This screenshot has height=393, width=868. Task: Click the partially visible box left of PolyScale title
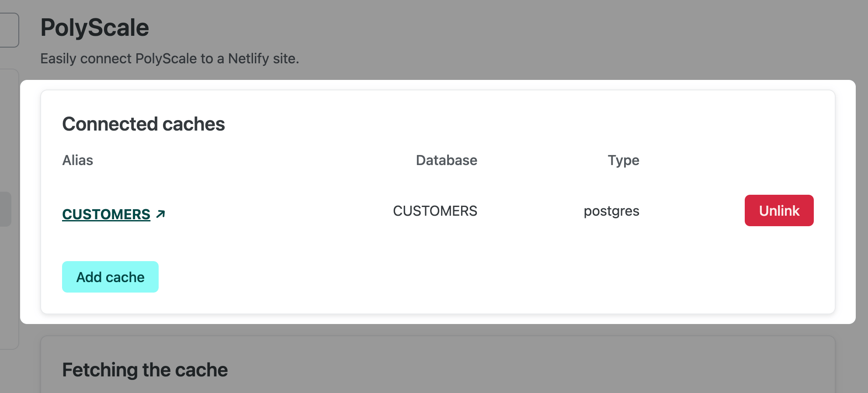9,30
